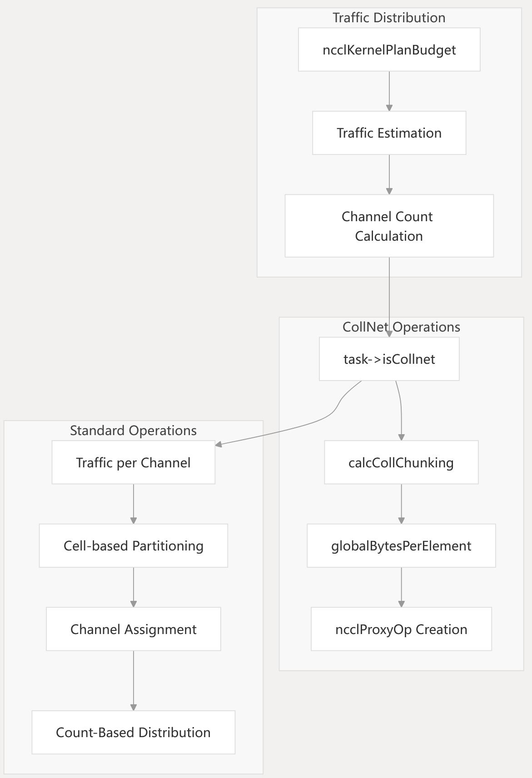This screenshot has height=778, width=532.
Task: Select arrow between Traffic Estimation and Channel Count
Action: point(389,174)
